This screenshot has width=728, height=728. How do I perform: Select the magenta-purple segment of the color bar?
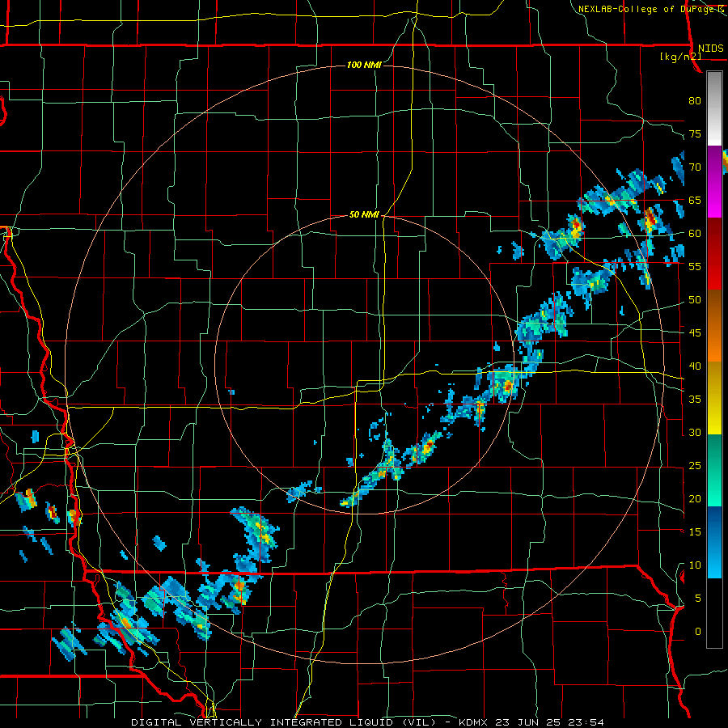pyautogui.click(x=714, y=182)
